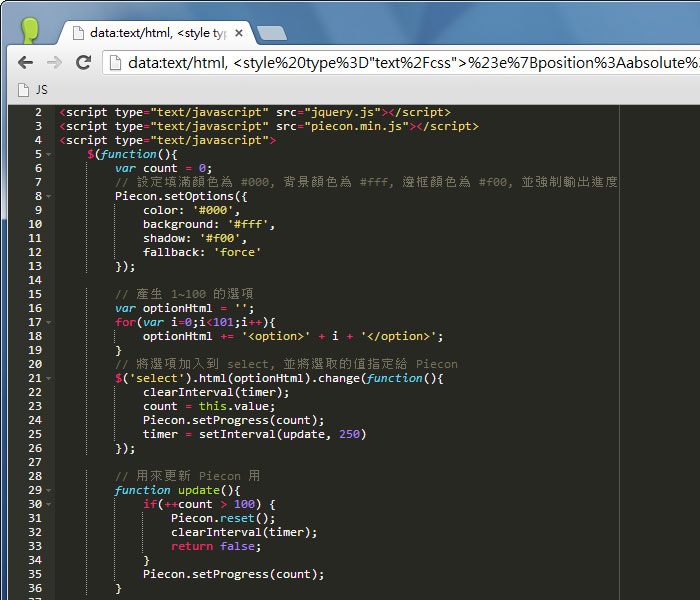Click the document icon of the JS bookmark
This screenshot has height=600, width=700.
click(24, 89)
